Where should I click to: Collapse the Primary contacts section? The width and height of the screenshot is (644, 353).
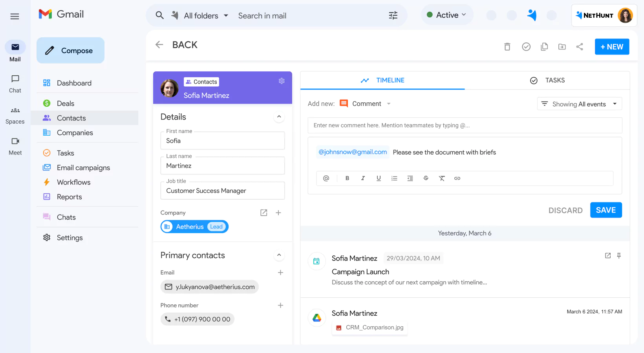[x=279, y=255]
